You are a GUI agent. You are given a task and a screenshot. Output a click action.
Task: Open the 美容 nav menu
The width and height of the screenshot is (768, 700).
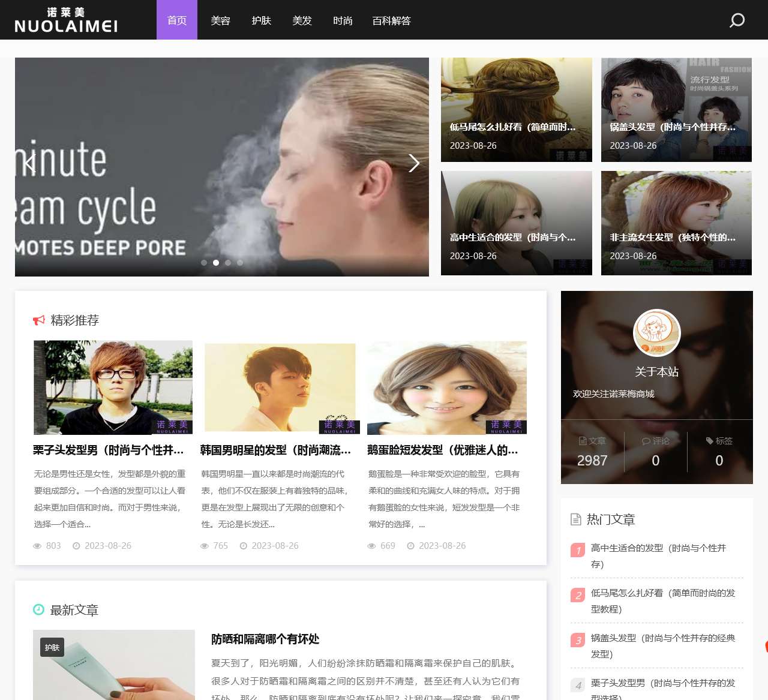click(x=220, y=20)
